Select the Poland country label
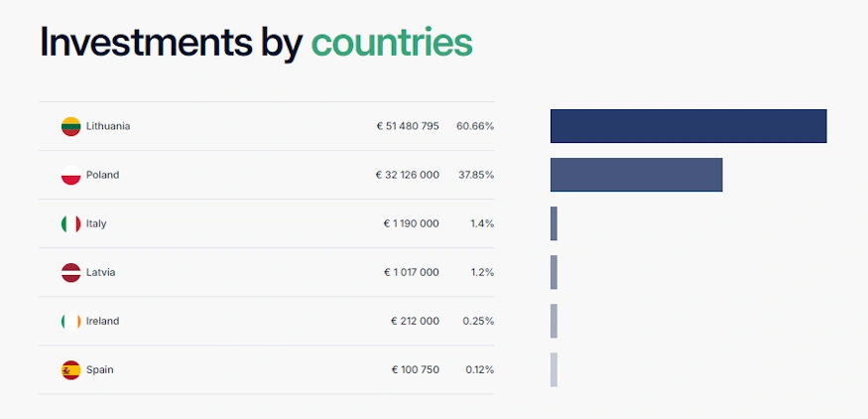 click(102, 175)
